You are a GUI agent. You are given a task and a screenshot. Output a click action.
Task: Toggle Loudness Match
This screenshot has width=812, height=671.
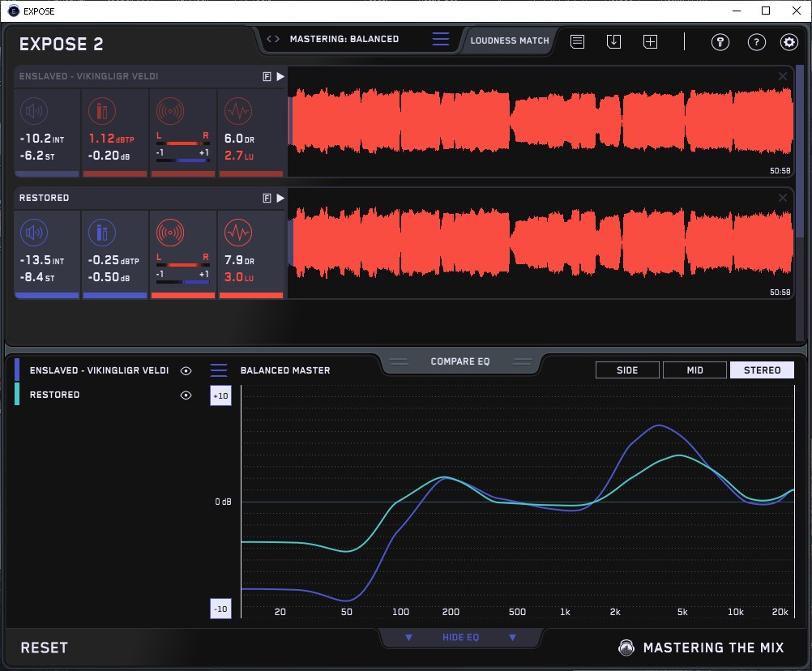pyautogui.click(x=510, y=41)
